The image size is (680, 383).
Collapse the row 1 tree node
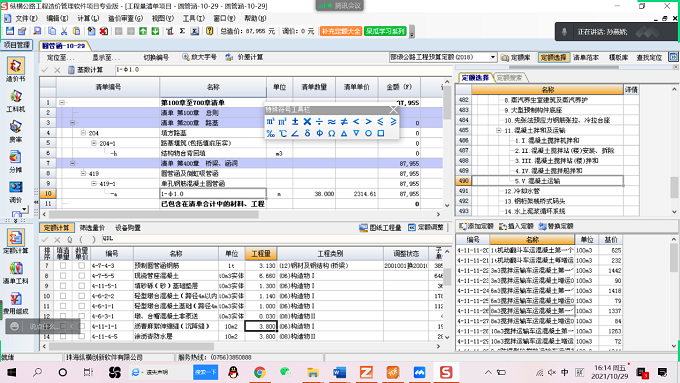pos(62,103)
